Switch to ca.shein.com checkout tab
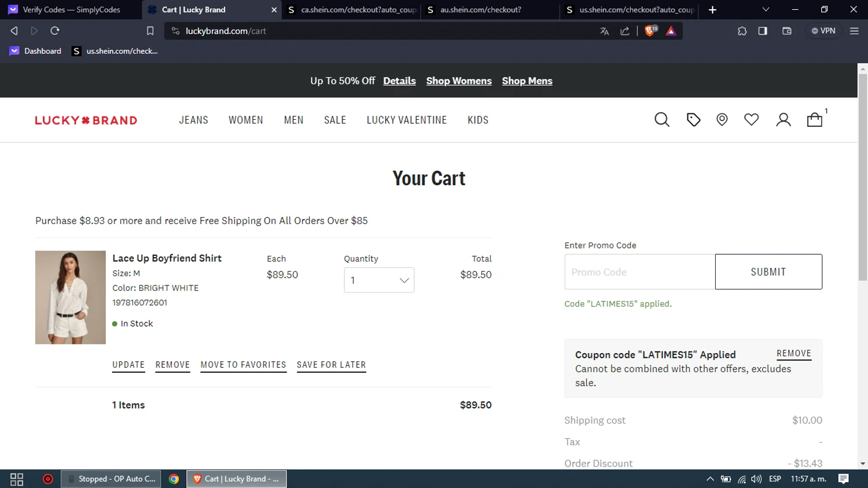This screenshot has width=868, height=488. (352, 10)
